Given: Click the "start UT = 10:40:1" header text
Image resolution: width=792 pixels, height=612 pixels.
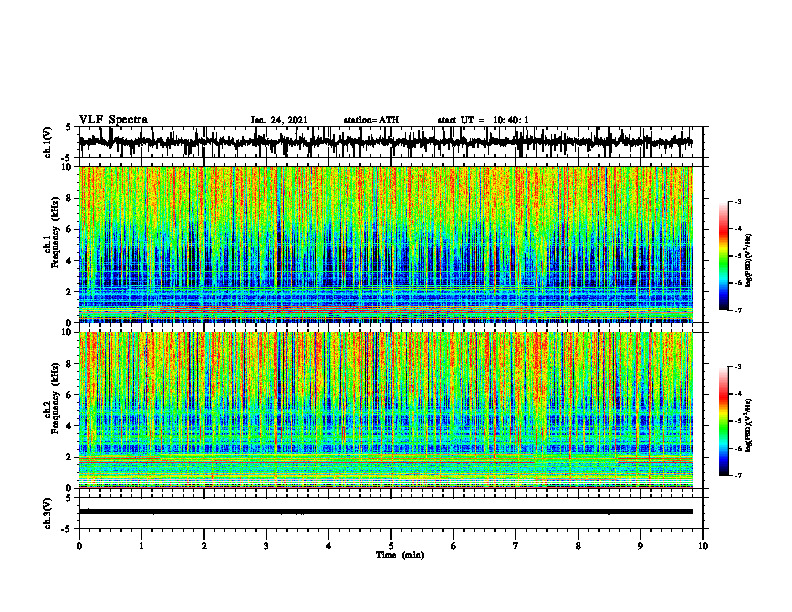Looking at the screenshot, I should point(483,120).
